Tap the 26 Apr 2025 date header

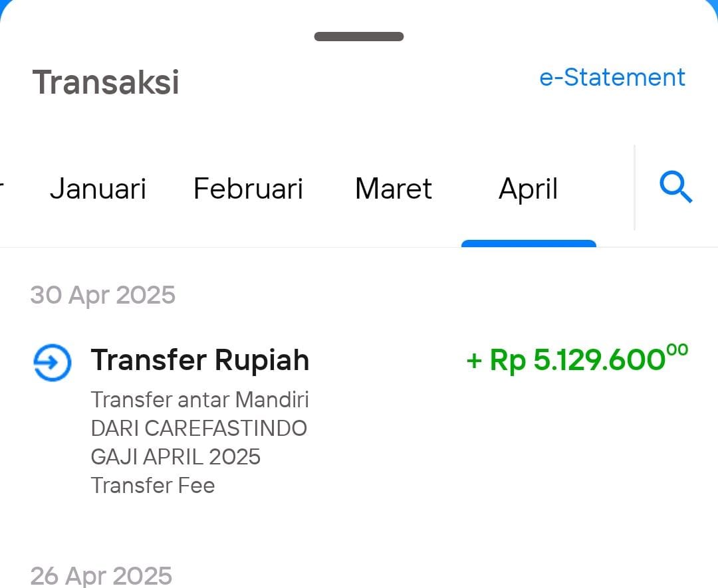pyautogui.click(x=101, y=575)
